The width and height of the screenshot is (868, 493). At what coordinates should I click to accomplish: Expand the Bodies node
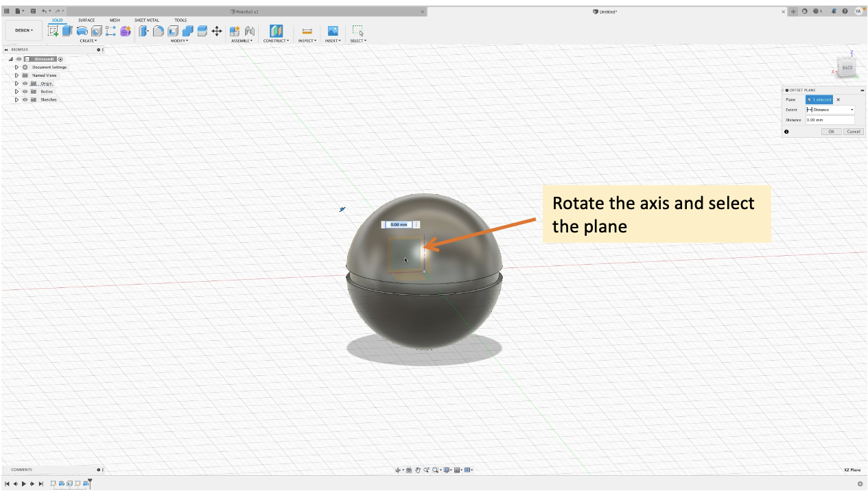coord(16,91)
